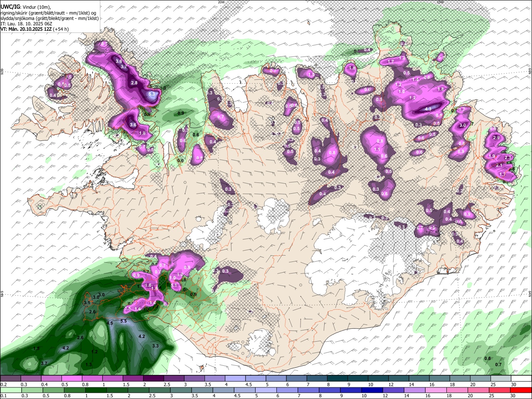
Task: Click the '0.2' label on the snow scale
Action: (x=3, y=384)
